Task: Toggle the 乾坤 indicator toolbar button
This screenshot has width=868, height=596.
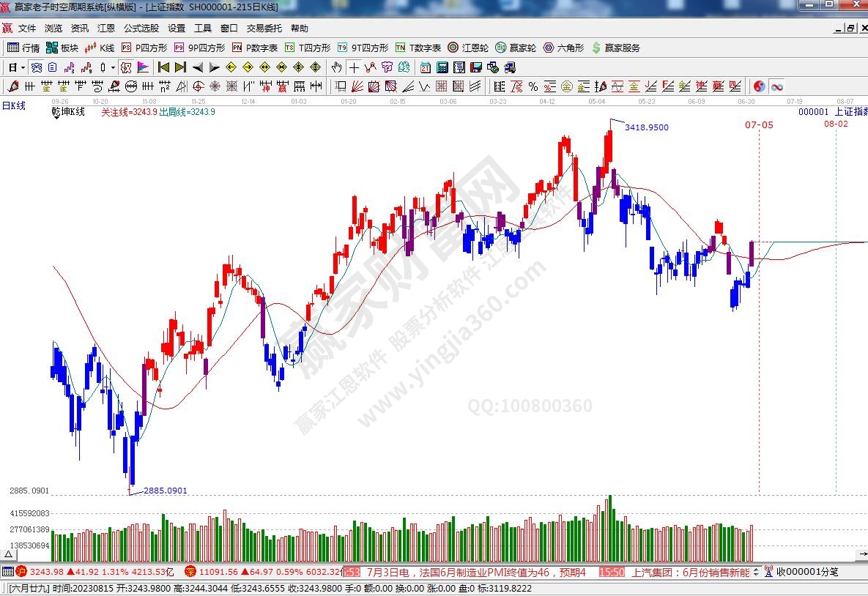Action: (125, 67)
